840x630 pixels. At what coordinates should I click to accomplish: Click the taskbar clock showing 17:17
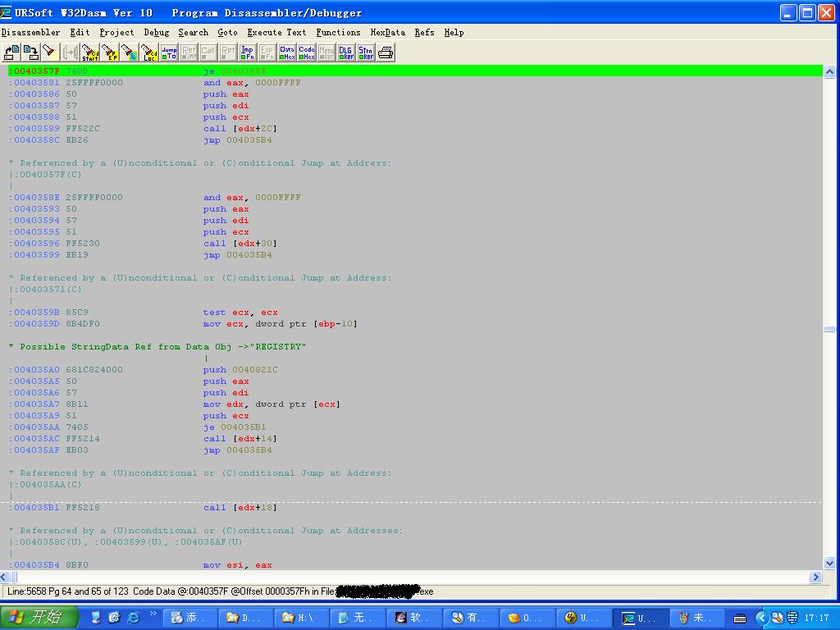click(816, 618)
